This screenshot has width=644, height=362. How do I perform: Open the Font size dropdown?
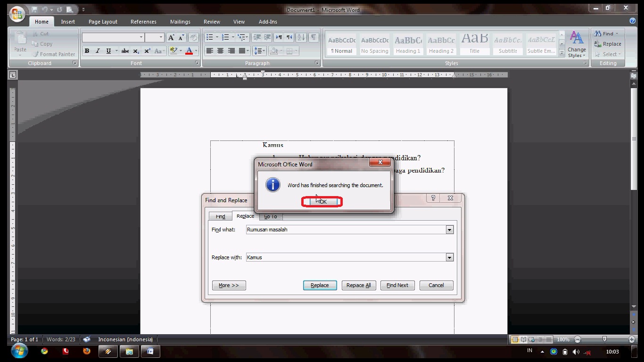161,37
